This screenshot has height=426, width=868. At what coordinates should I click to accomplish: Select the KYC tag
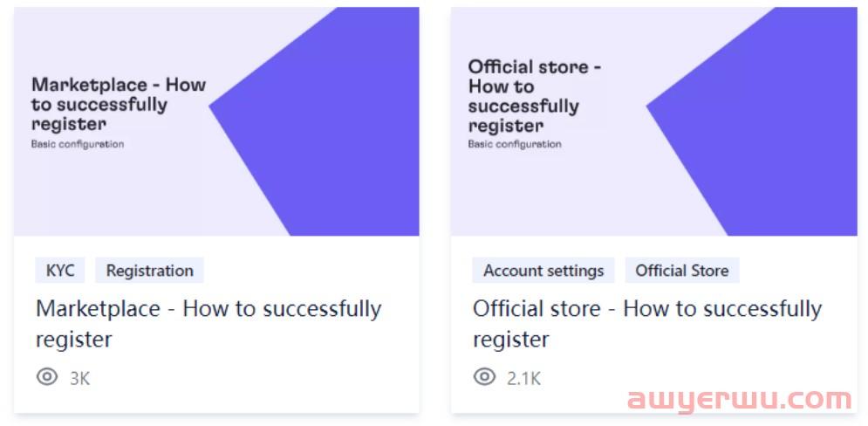60,271
